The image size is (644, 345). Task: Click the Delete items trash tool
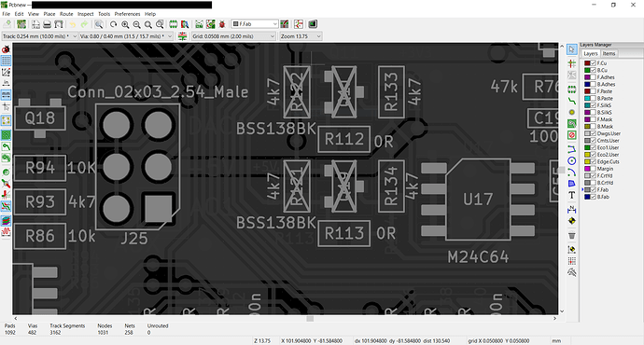572,236
